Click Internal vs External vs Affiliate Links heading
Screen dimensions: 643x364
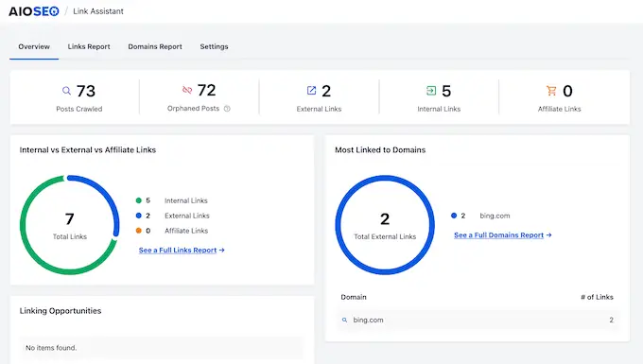(88, 150)
